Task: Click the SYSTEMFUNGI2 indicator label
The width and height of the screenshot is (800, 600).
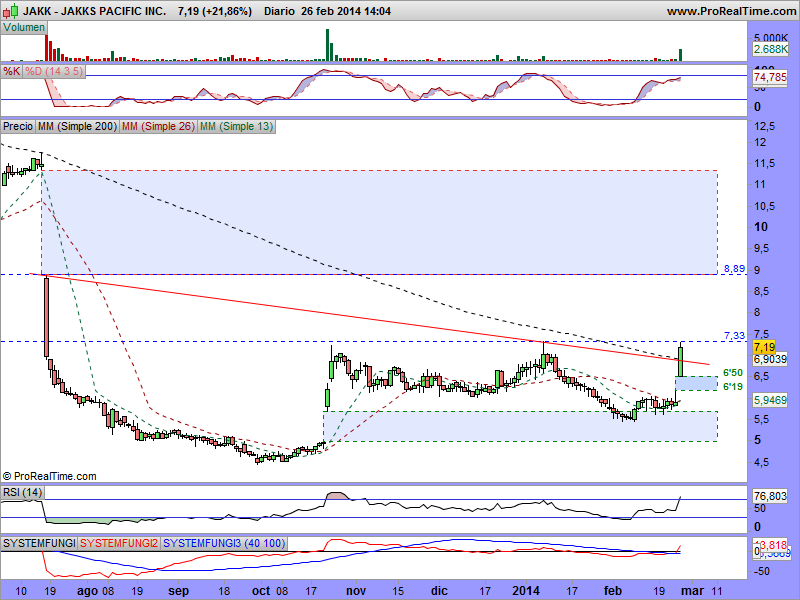Action: click(119, 543)
